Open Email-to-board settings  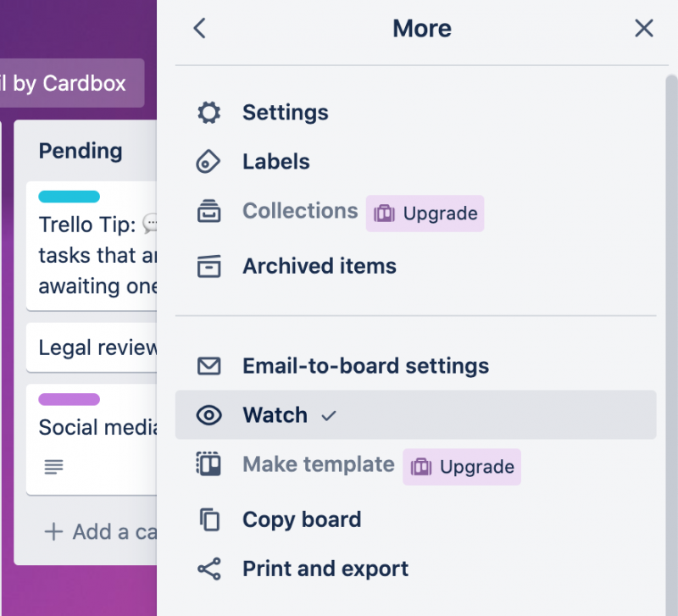[x=366, y=366]
